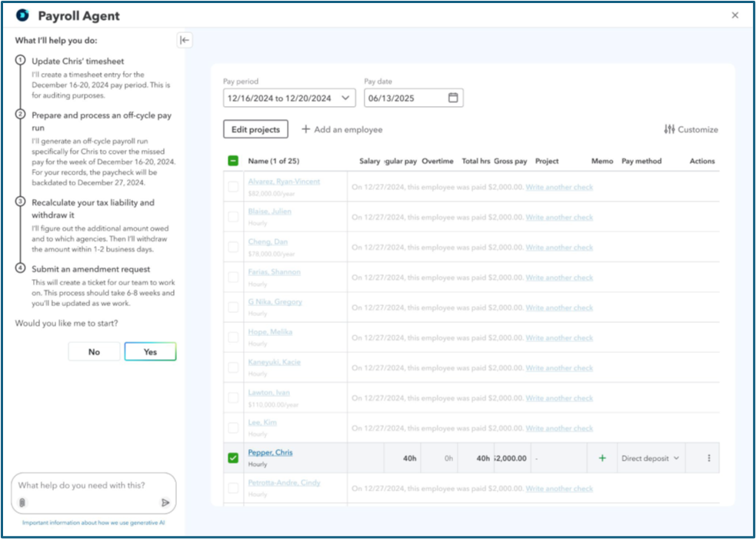Image resolution: width=756 pixels, height=539 pixels.
Task: Click the attachment paperclip icon in chat
Action: click(x=23, y=502)
